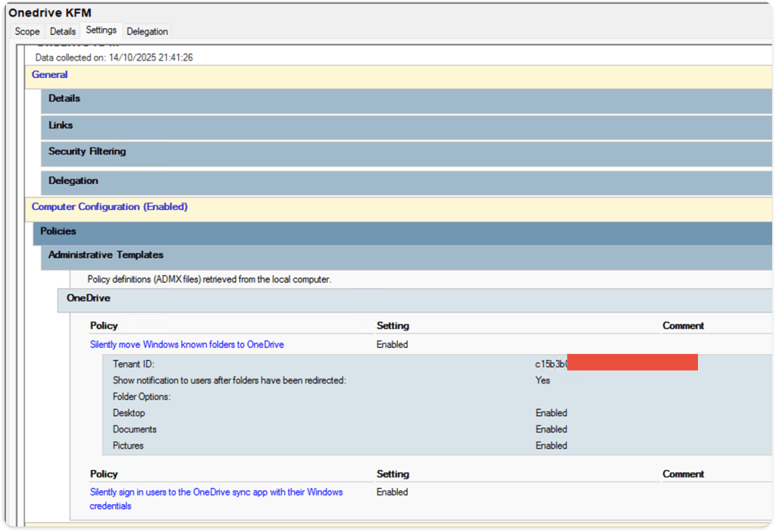Viewport: 776px width, 532px height.
Task: Open Silently sign in users policy link
Action: click(216, 493)
